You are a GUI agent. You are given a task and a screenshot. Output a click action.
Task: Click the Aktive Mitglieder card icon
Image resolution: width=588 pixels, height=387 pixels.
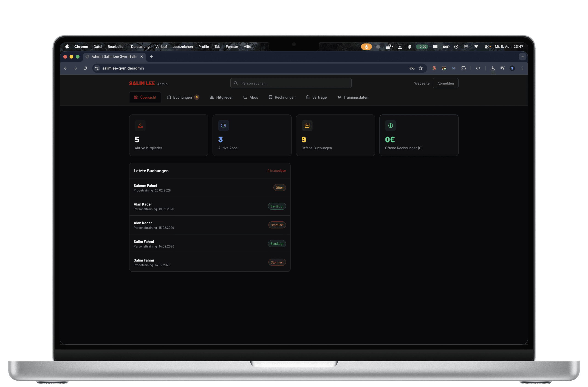(x=140, y=126)
